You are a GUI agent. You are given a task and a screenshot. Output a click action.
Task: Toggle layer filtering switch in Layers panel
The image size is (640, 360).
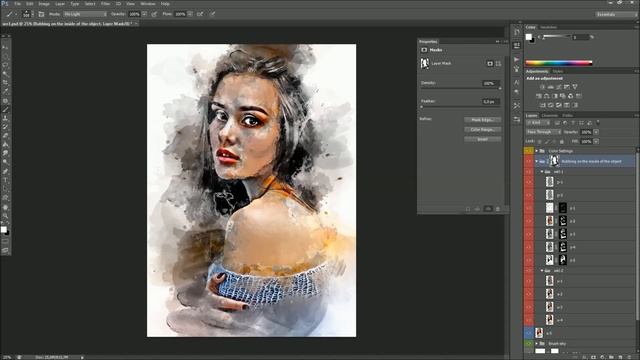[x=598, y=122]
